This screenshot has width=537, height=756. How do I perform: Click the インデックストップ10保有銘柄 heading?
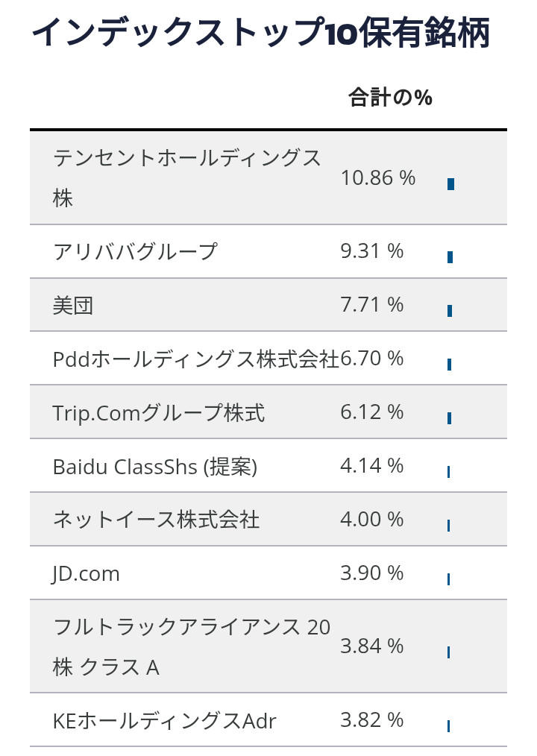(261, 32)
